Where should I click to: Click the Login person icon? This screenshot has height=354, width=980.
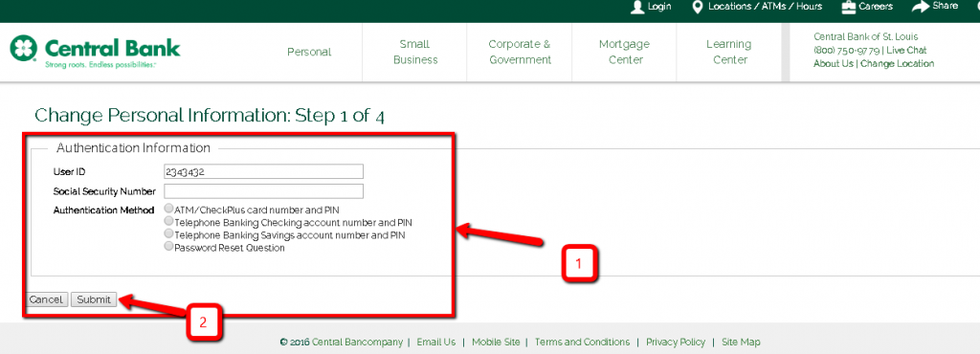click(636, 7)
